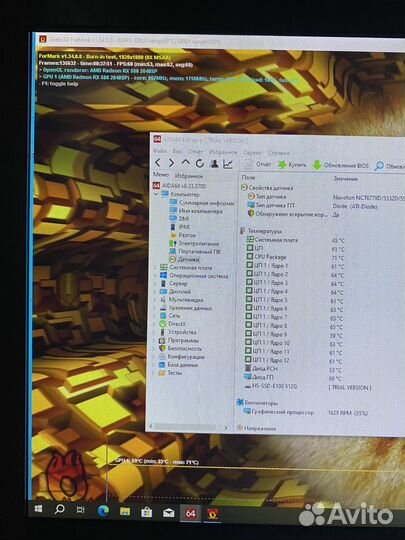This screenshot has height=540, width=405.
Task: Click the Refresh icon in AIDA64
Action: tap(200, 163)
